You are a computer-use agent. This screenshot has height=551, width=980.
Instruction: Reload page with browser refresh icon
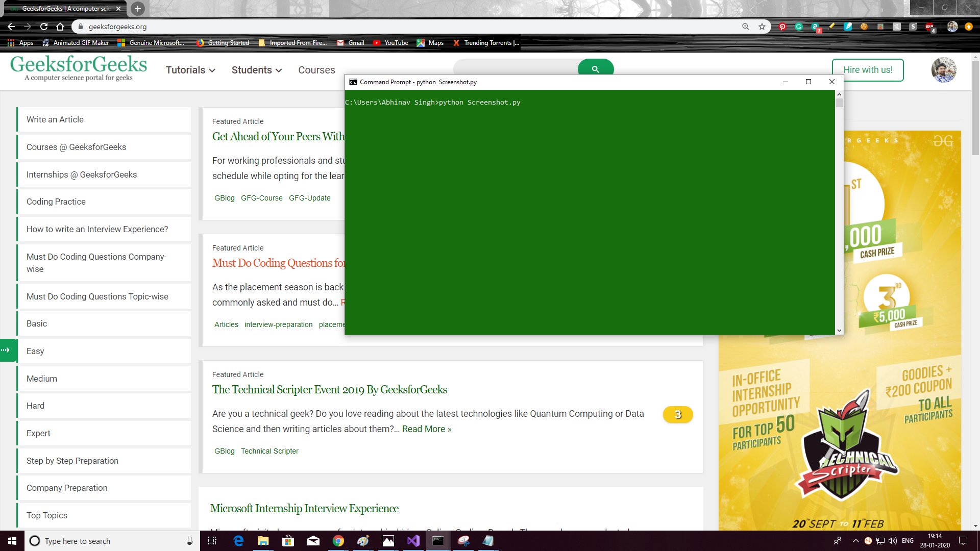click(44, 27)
